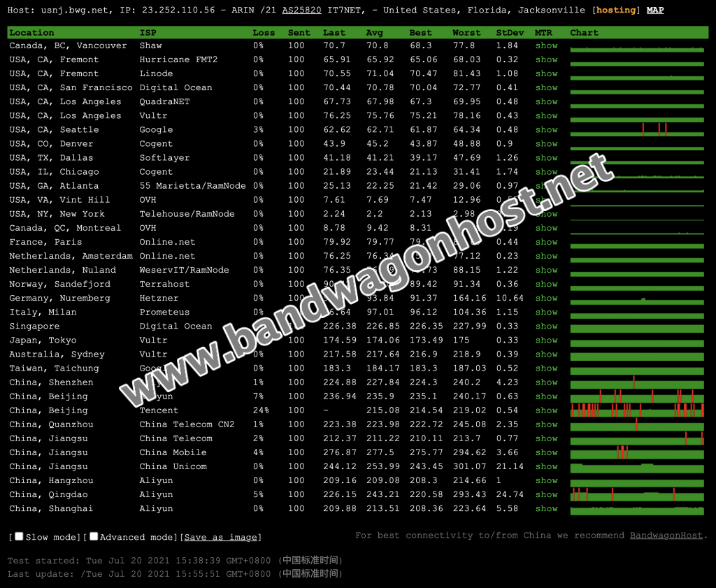
Task: Show MTR for Italy, Milan
Action: pyautogui.click(x=547, y=313)
